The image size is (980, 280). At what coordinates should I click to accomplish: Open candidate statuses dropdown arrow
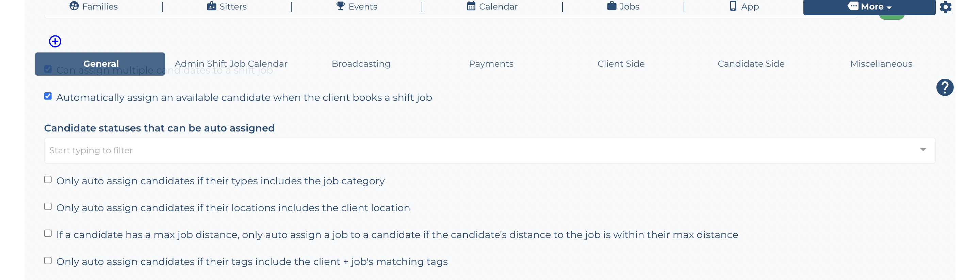(x=923, y=150)
